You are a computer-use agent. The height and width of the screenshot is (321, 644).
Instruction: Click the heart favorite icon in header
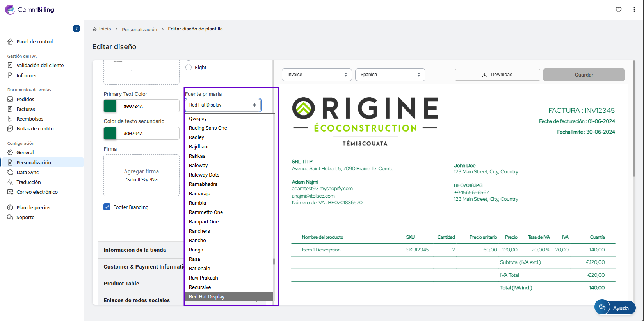(x=619, y=10)
